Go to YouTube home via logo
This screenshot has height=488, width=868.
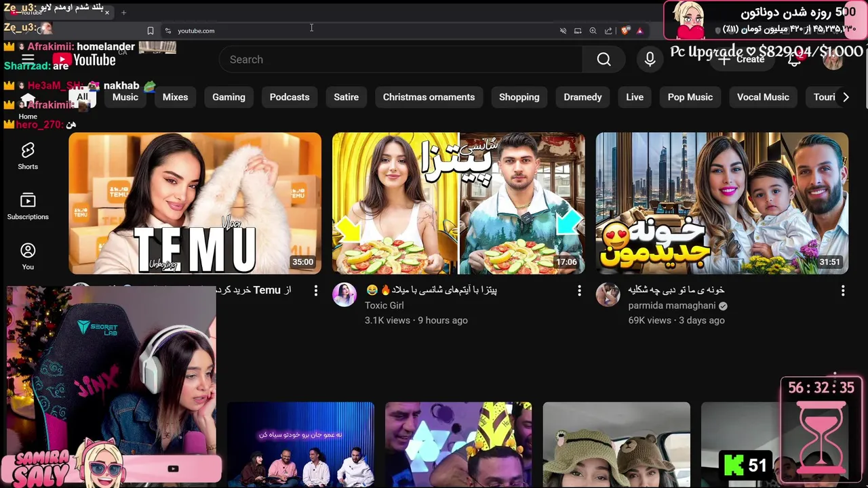84,60
